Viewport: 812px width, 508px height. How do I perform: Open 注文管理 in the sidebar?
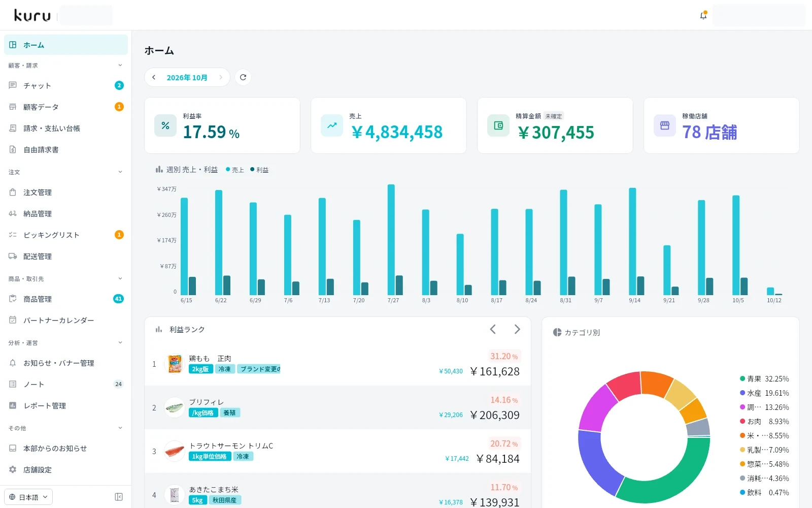pos(66,192)
